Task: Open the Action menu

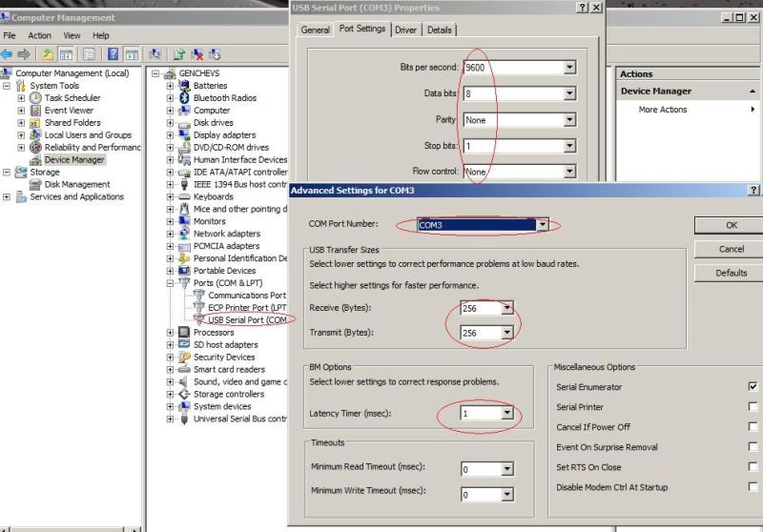Action: (x=40, y=36)
